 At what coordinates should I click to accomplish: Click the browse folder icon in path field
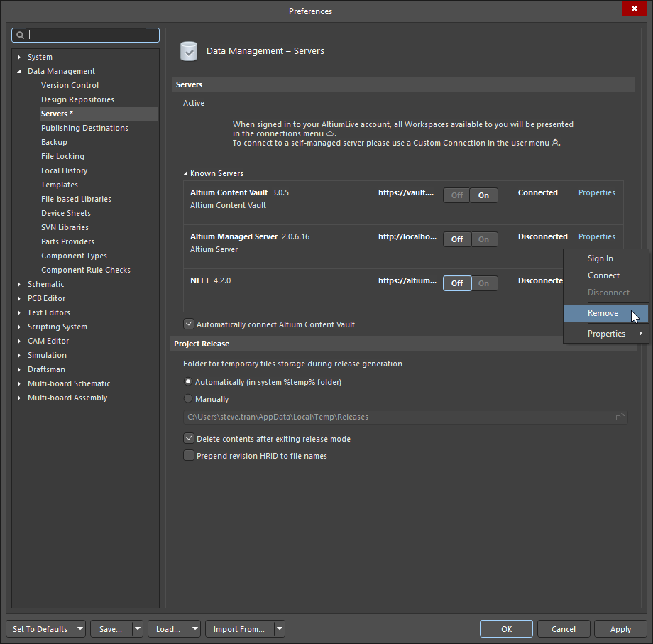point(620,417)
